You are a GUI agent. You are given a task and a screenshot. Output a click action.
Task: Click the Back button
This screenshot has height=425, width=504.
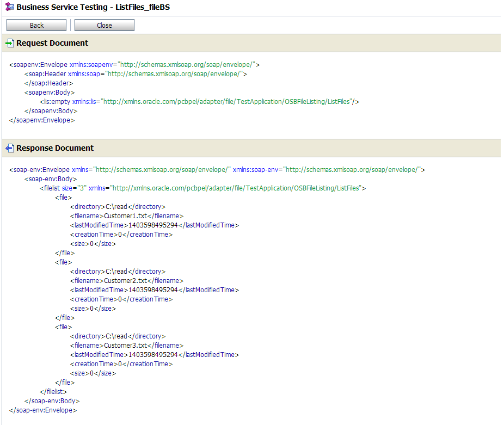coord(36,25)
